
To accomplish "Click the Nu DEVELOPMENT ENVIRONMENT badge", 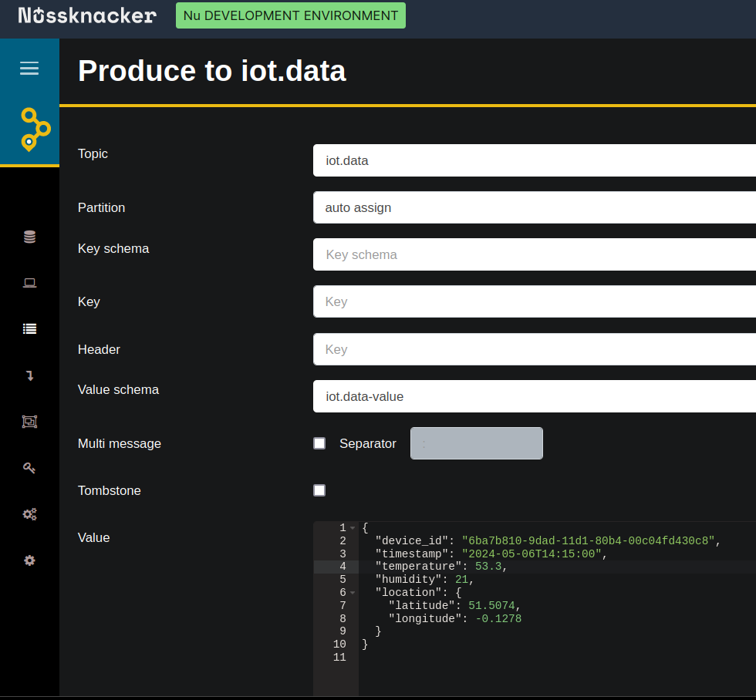I will [x=291, y=15].
